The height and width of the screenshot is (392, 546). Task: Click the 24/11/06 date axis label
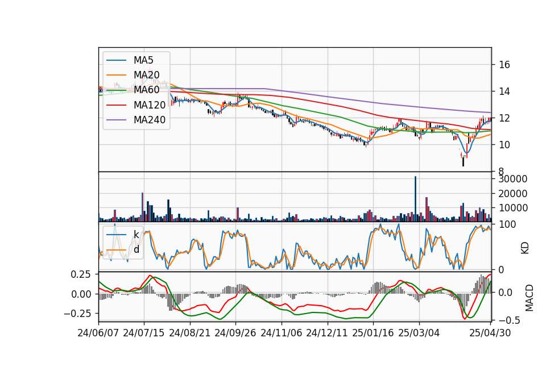pyautogui.click(x=282, y=333)
